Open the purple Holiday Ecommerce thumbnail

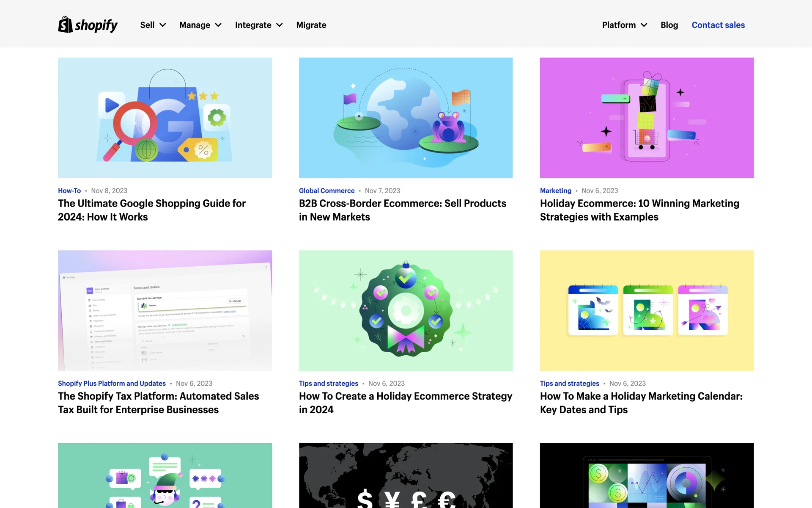click(x=646, y=118)
